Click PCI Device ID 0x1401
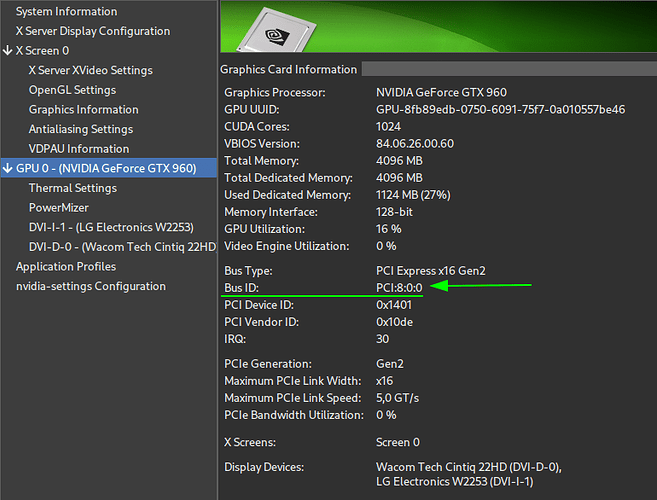This screenshot has height=500, width=657. (393, 305)
